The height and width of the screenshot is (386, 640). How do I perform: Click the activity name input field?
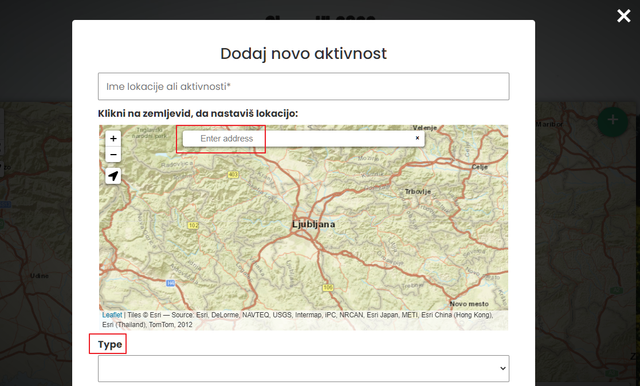(303, 86)
